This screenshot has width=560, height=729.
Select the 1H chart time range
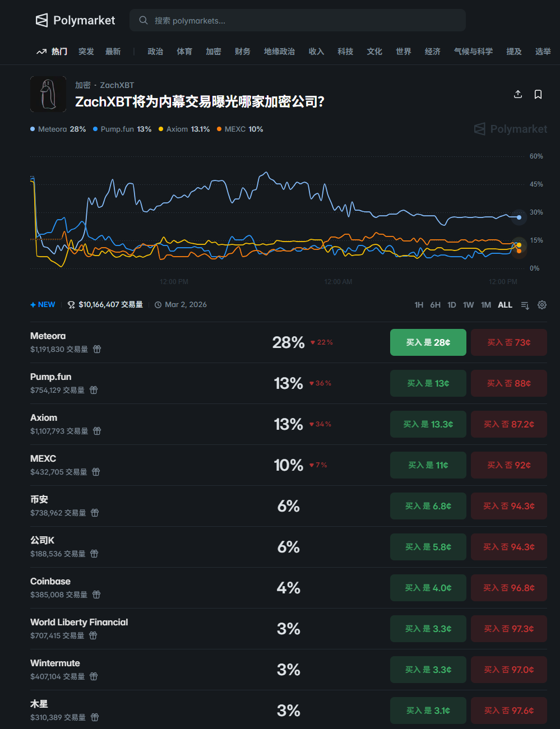pyautogui.click(x=419, y=305)
